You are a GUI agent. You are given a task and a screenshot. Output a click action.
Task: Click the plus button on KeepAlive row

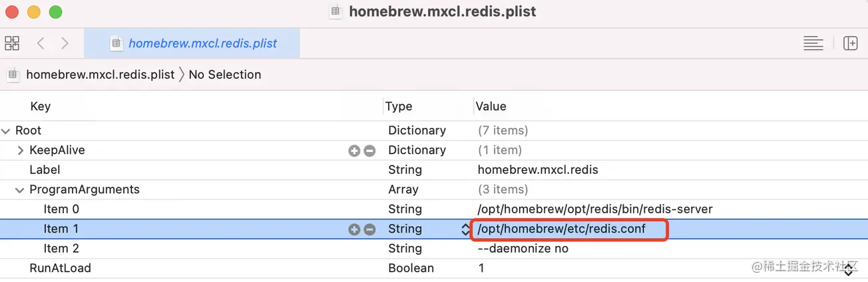click(x=354, y=151)
